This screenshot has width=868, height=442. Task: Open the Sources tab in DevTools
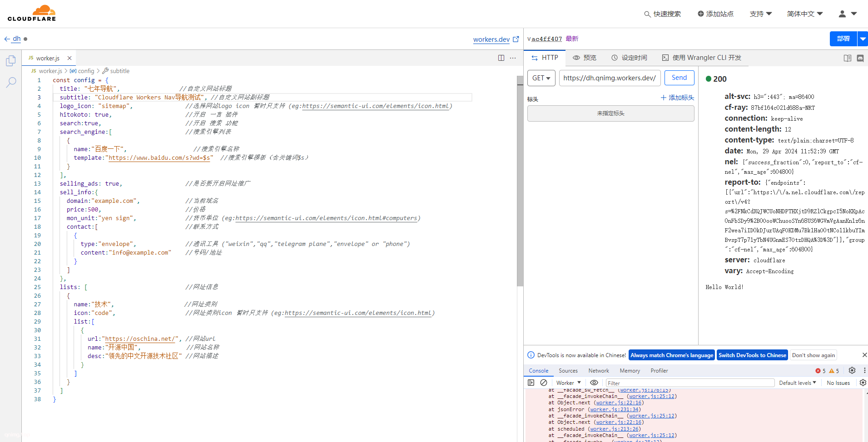568,371
